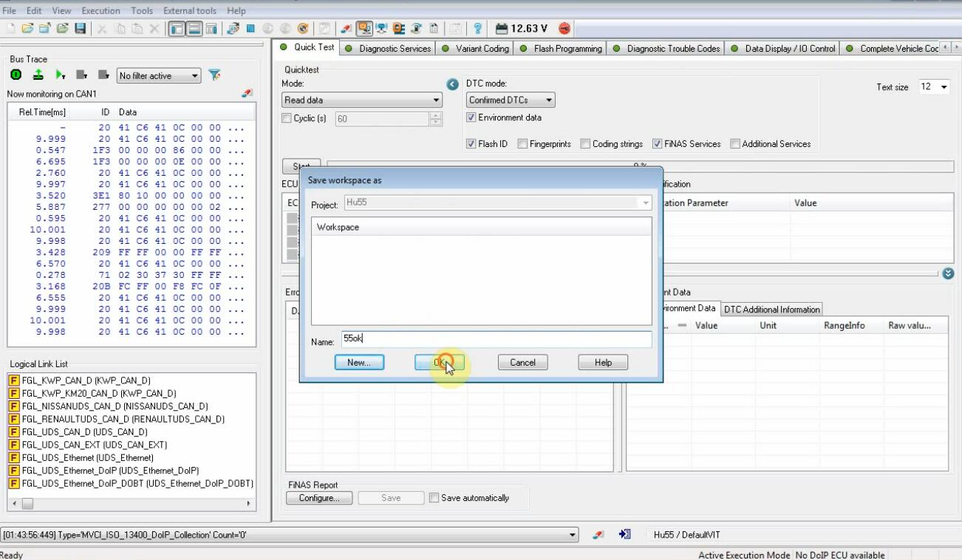Image resolution: width=962 pixels, height=560 pixels.
Task: Expand the No filter active dropdown
Action: point(159,75)
